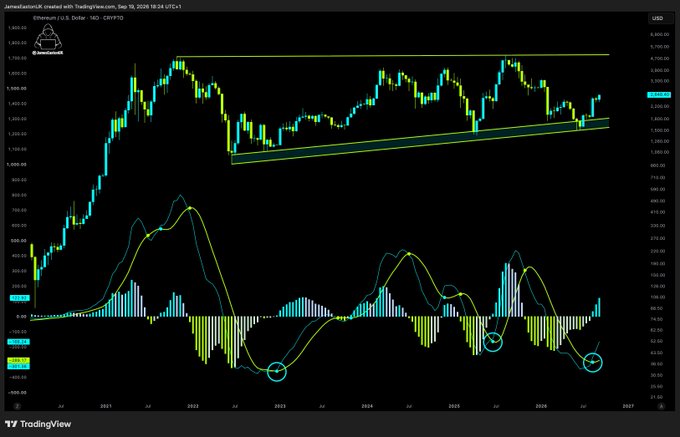Click the -500.00 label on left axis

19,393
